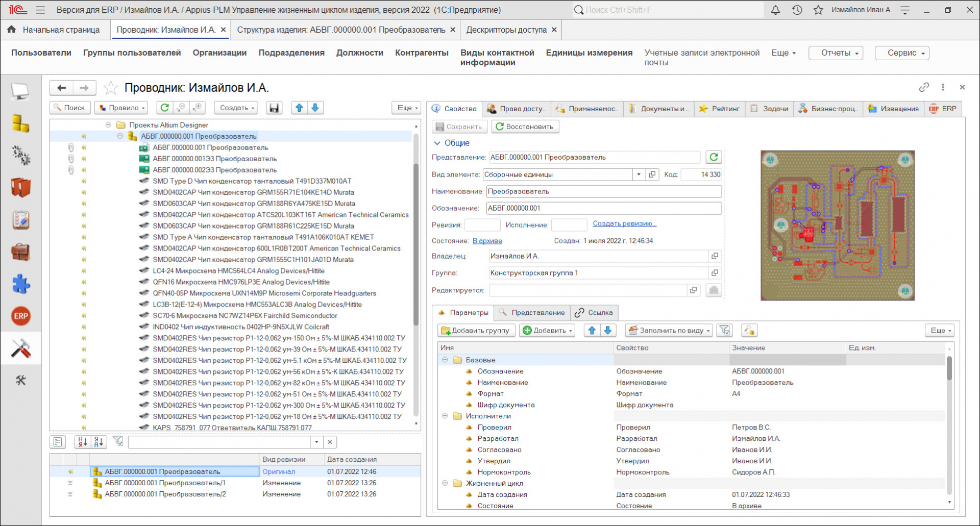Save with the floppy disk icon
Image resolution: width=980 pixels, height=526 pixels.
pos(274,108)
